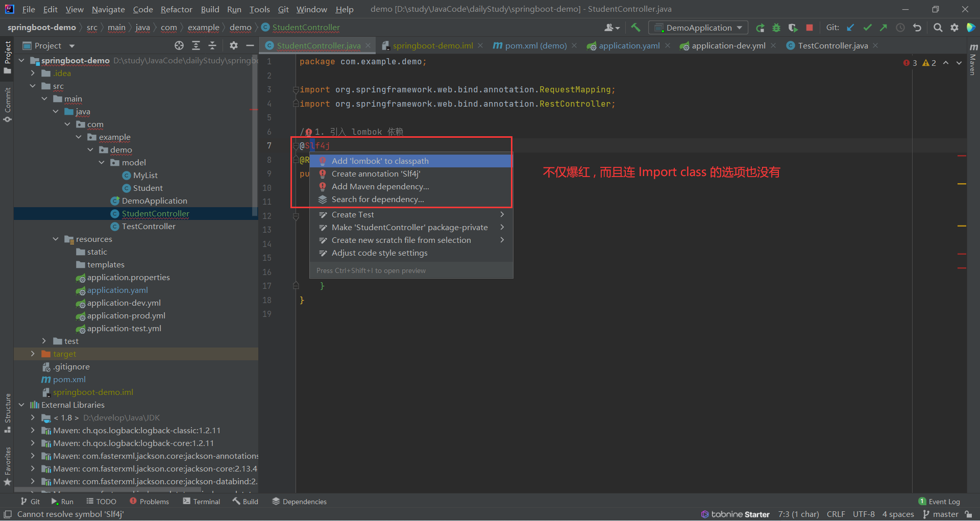
Task: Open the Terminal tool window
Action: (x=202, y=502)
